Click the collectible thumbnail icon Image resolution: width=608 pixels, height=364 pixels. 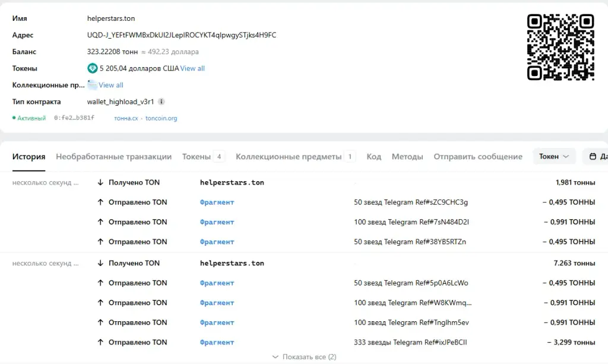(x=92, y=85)
